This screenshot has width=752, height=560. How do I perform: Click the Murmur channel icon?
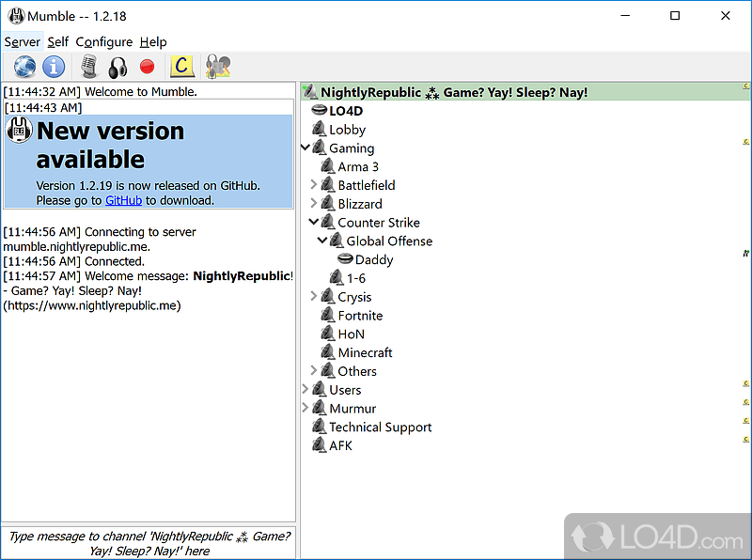tap(320, 408)
